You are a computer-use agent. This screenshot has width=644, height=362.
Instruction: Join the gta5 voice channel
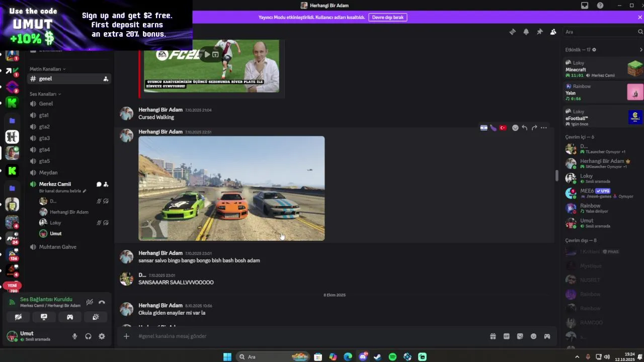[69, 161]
